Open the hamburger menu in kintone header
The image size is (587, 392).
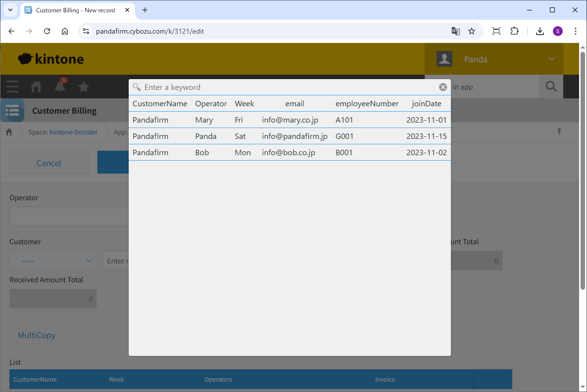(12, 87)
